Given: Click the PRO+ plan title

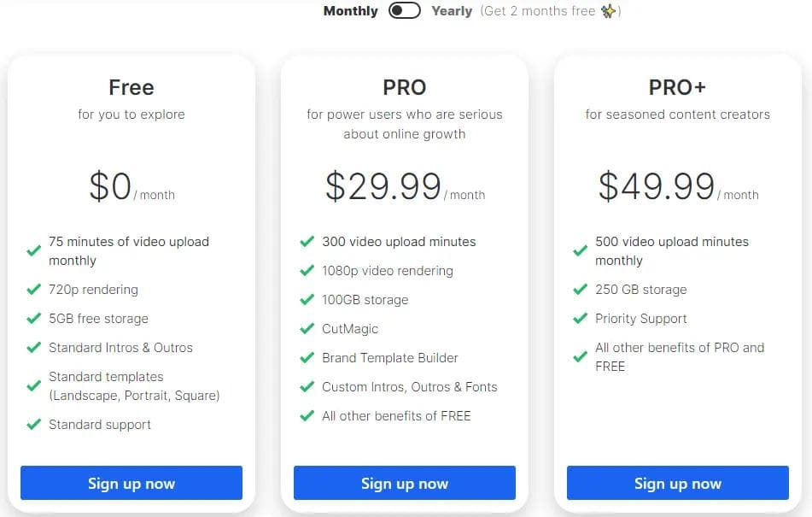Looking at the screenshot, I should click(678, 87).
